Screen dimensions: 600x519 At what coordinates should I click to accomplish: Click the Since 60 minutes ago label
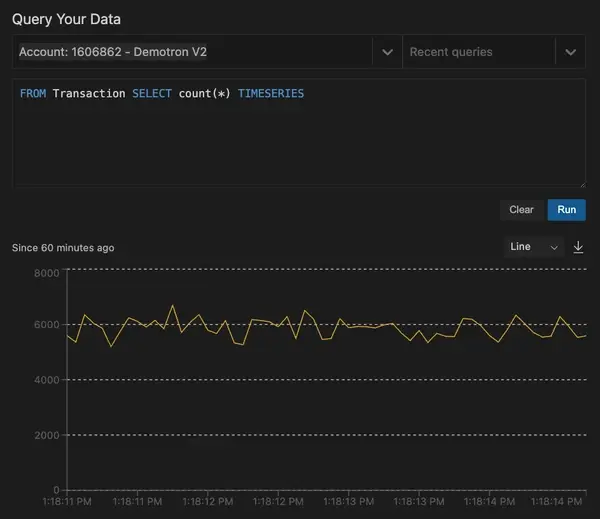[63, 247]
